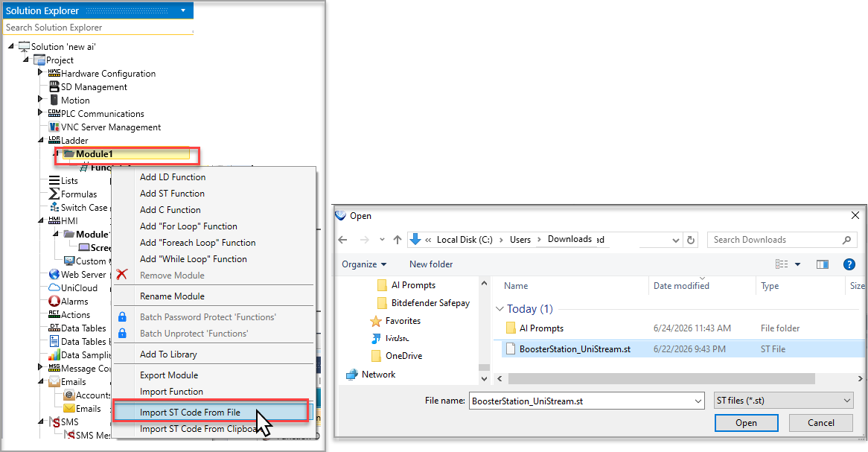This screenshot has width=868, height=452.
Task: Click the PLC Communications icon
Action: [54, 113]
